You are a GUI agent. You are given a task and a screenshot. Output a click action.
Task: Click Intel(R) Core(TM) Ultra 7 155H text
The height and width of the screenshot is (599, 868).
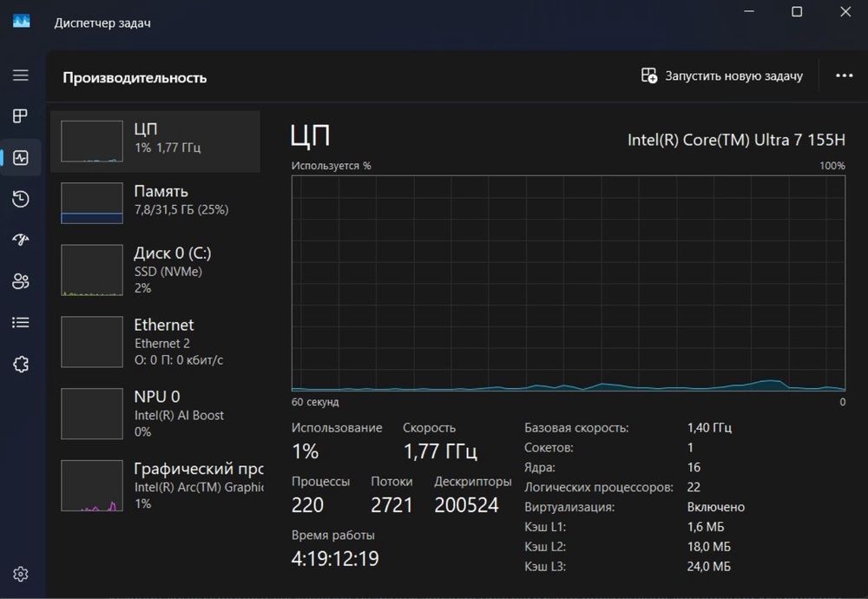coord(736,140)
